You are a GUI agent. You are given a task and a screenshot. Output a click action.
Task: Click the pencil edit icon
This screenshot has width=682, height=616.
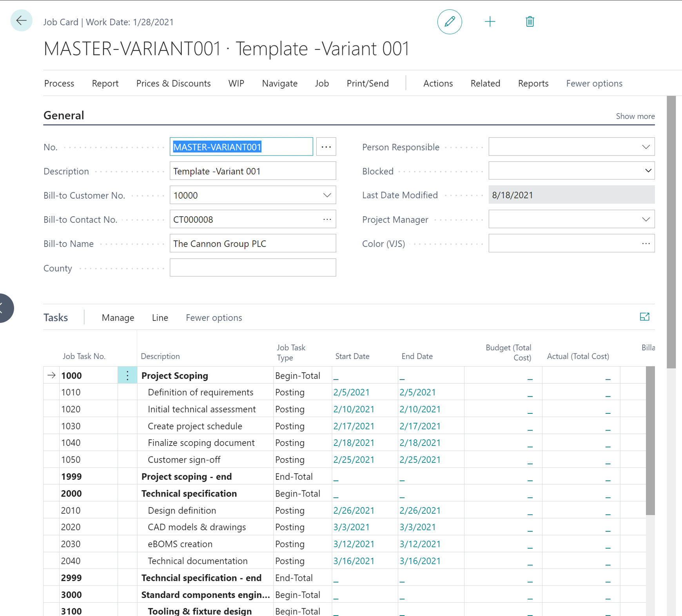pyautogui.click(x=449, y=22)
